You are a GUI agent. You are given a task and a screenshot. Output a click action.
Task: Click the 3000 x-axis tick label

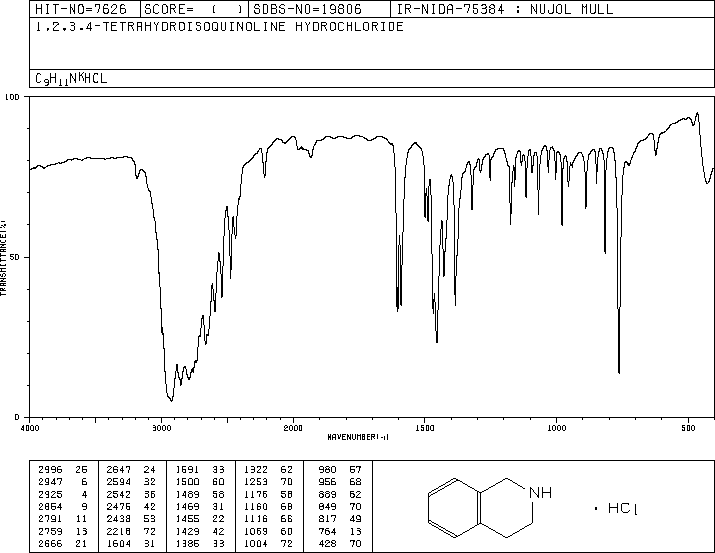[161, 428]
